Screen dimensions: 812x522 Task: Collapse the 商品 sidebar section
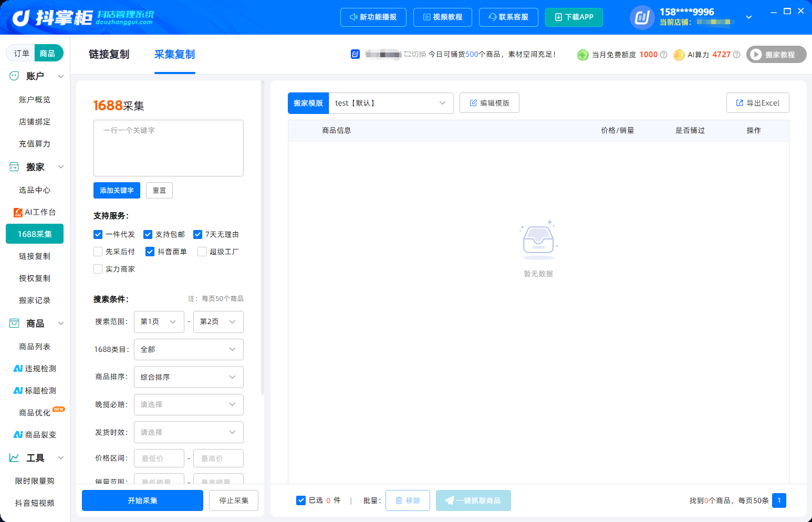pos(61,323)
